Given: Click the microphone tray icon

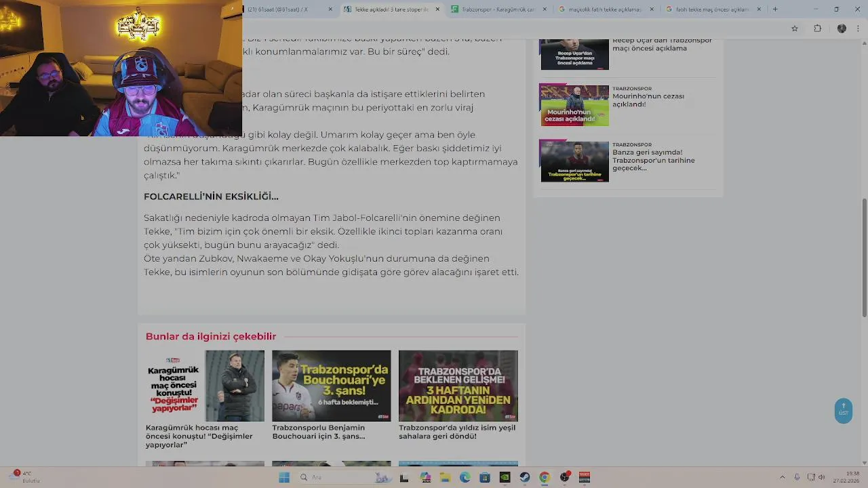Looking at the screenshot, I should click(x=797, y=477).
